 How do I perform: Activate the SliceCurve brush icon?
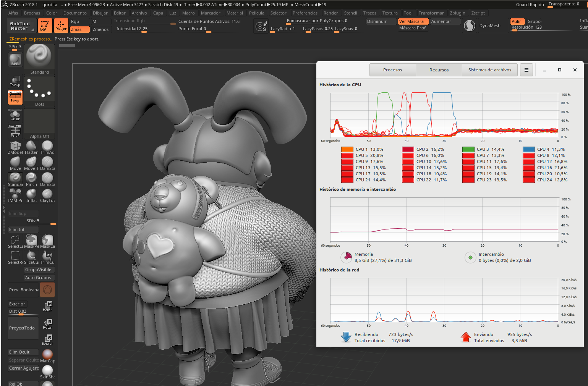point(31,255)
